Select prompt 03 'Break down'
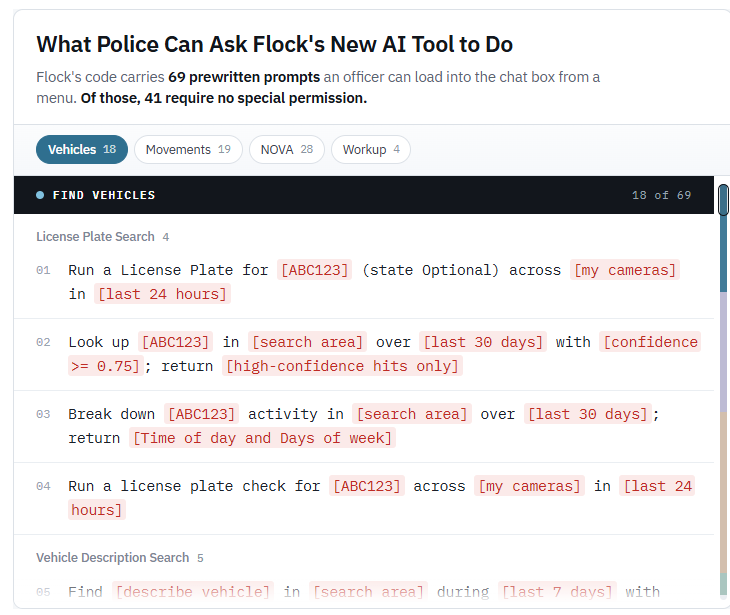The image size is (730, 615). click(x=364, y=426)
